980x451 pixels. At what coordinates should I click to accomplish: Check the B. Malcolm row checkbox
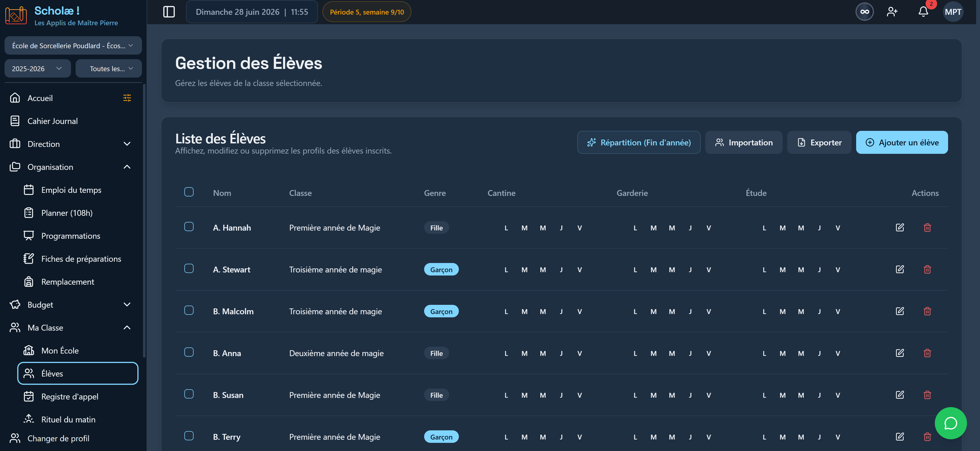tap(189, 310)
